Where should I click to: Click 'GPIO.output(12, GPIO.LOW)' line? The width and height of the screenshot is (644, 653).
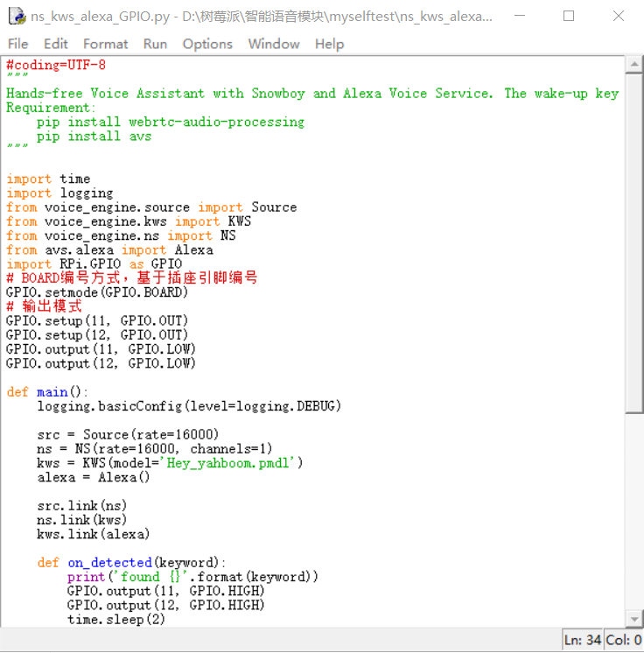[x=101, y=363]
